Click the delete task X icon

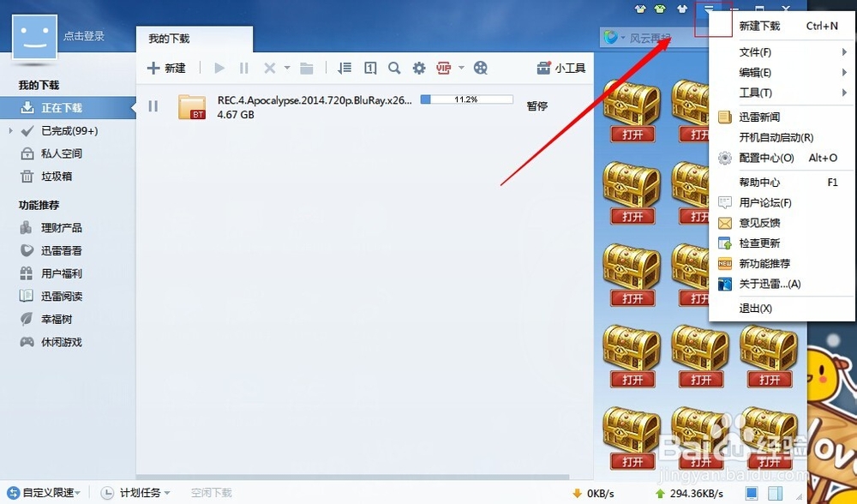[x=269, y=68]
